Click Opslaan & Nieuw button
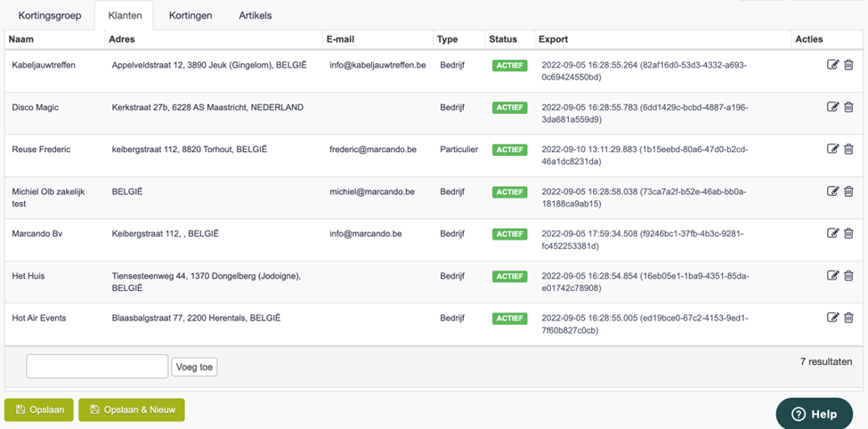 (132, 410)
